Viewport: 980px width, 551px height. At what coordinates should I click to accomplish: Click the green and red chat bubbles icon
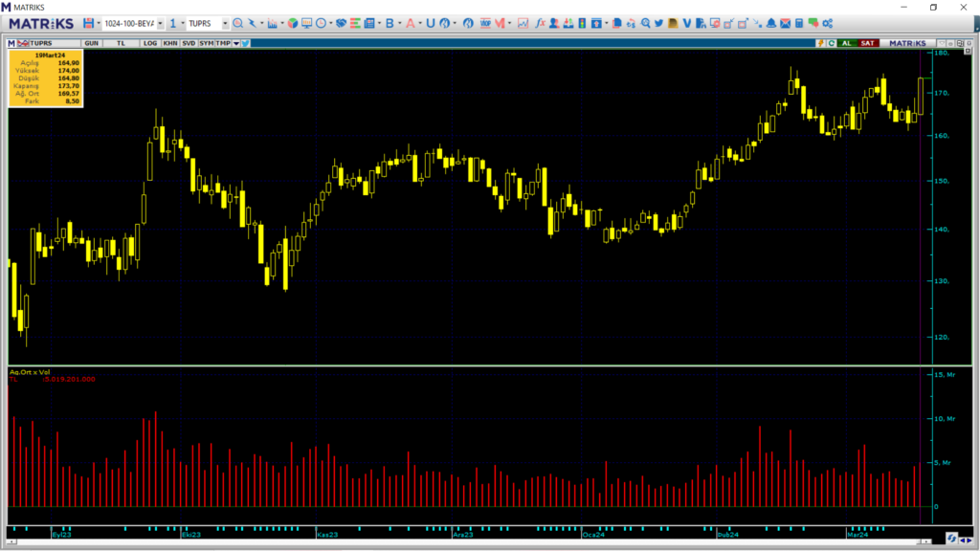click(x=813, y=23)
